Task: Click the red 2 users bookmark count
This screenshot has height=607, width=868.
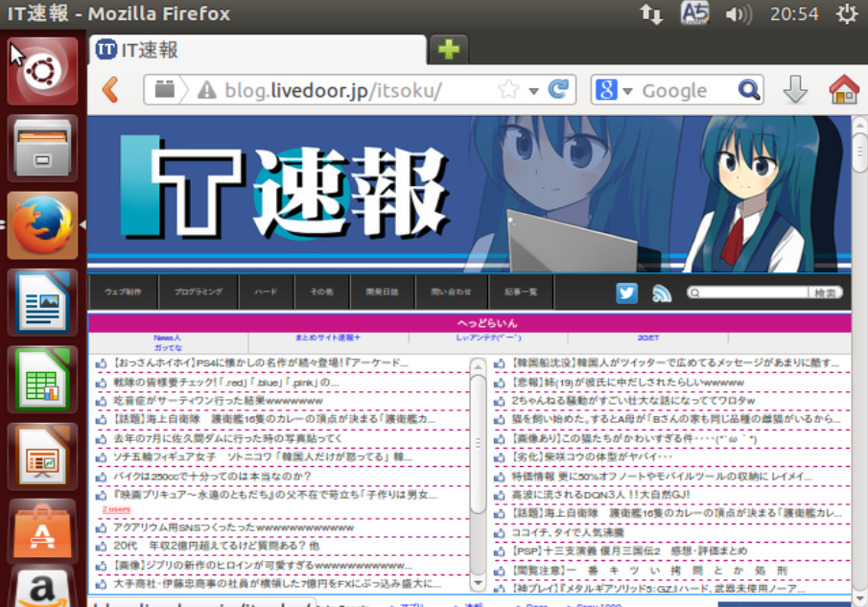Action: click(x=116, y=509)
